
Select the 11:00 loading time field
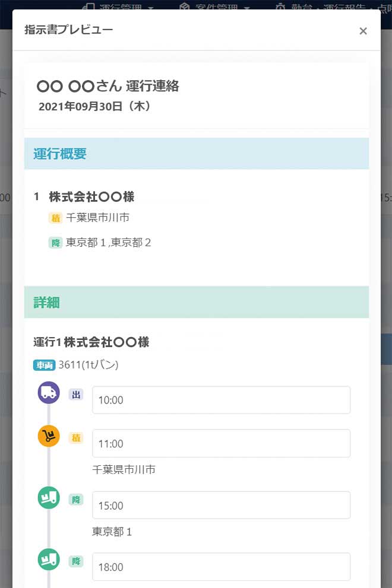221,444
